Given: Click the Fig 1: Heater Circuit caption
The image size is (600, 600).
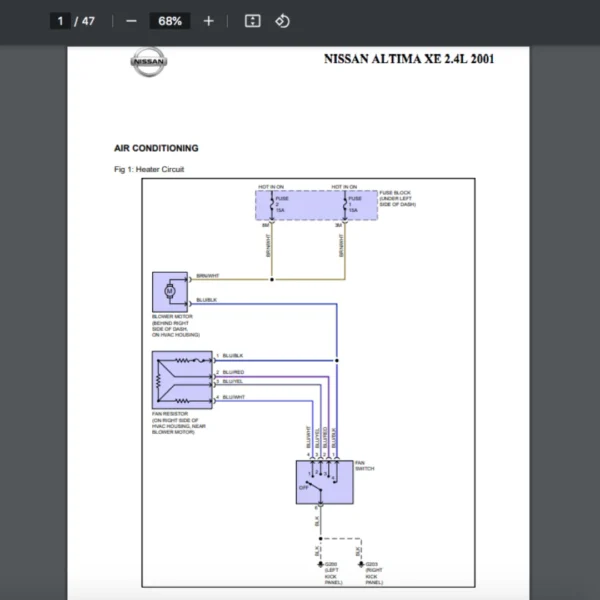Looking at the screenshot, I should pos(149,170).
